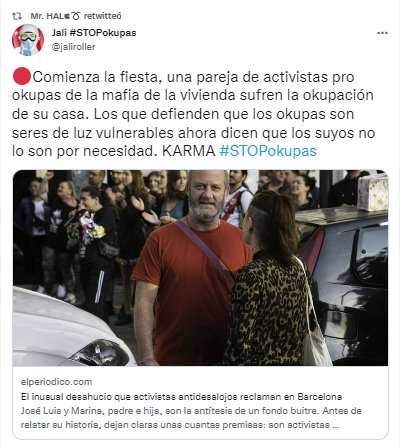Open Jali's profile avatar picture
This screenshot has height=448, width=403.
tap(28, 40)
